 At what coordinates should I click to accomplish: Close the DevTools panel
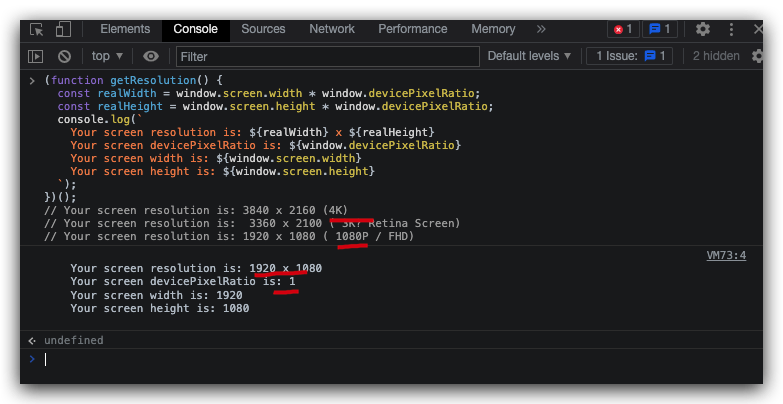pos(761,30)
